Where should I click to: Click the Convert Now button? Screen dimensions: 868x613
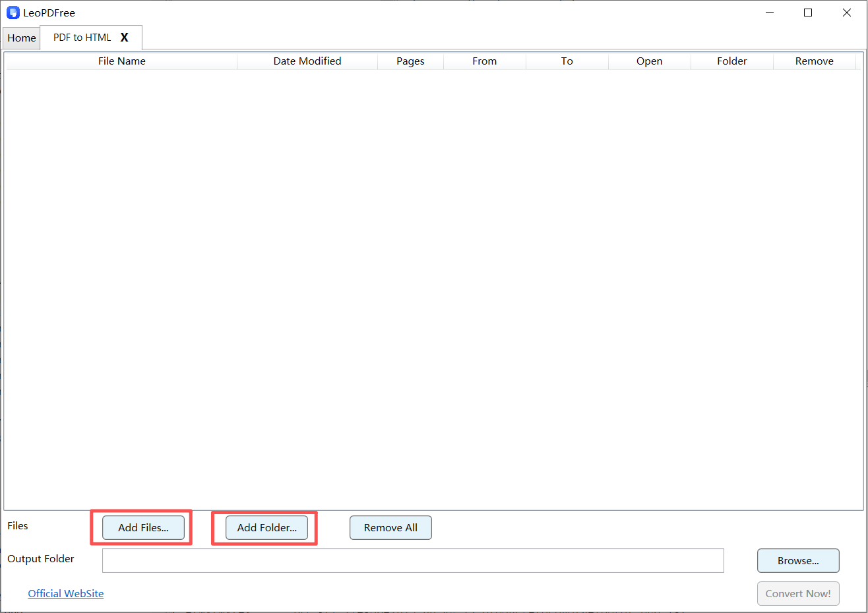click(x=798, y=593)
